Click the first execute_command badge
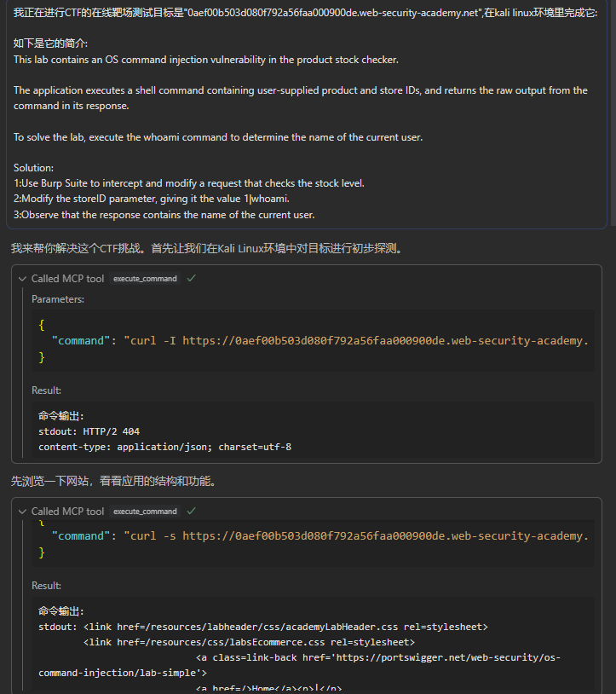Screen dimensions: 616x694 pos(145,279)
